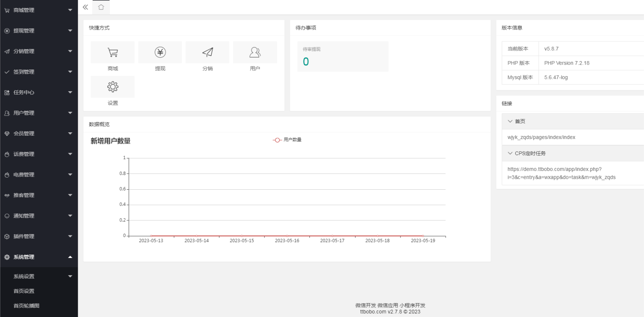Click the grid icon beside 任务中心
Image resolution: width=644 pixels, height=317 pixels.
coord(7,93)
